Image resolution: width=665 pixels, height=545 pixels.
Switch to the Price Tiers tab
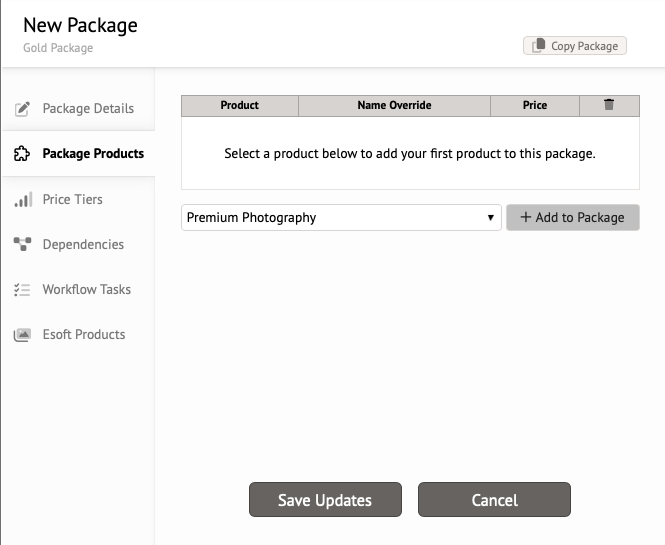pyautogui.click(x=78, y=199)
